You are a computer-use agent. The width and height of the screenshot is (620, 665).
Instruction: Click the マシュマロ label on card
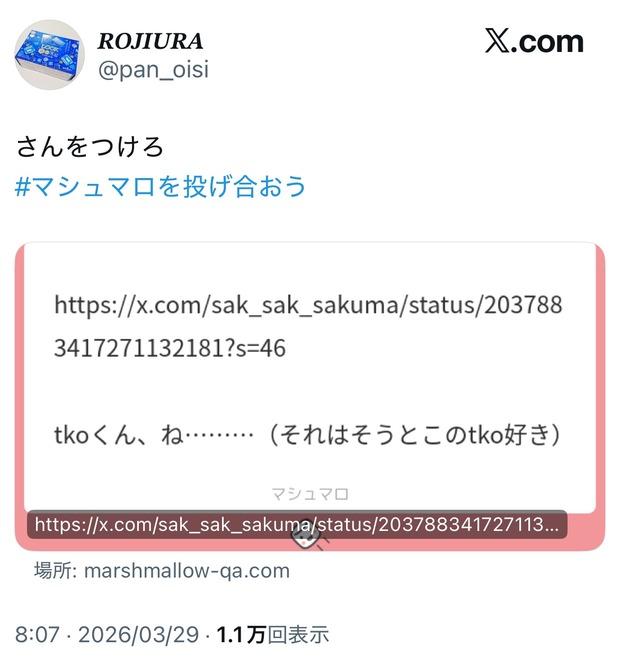(x=310, y=494)
